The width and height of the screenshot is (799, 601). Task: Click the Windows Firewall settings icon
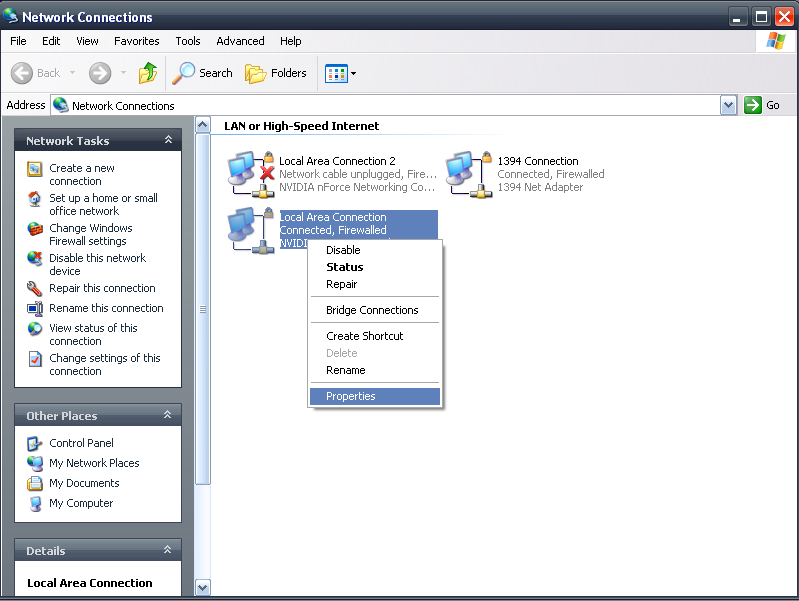(35, 229)
